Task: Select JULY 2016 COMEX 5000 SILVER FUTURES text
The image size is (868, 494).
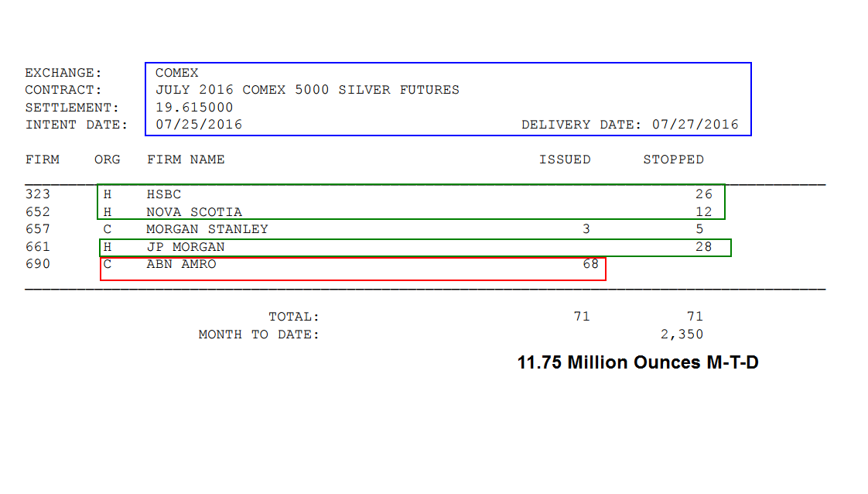Action: click(307, 90)
